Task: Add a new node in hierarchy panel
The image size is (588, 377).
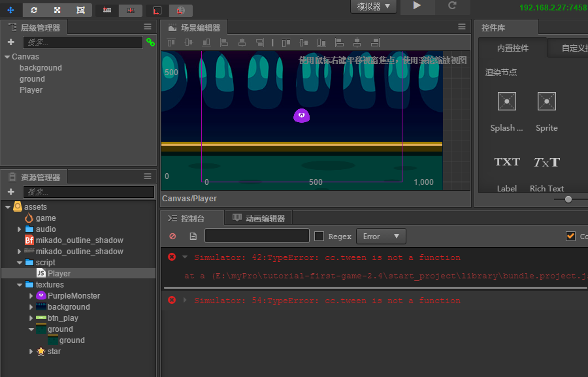Action: tap(11, 42)
